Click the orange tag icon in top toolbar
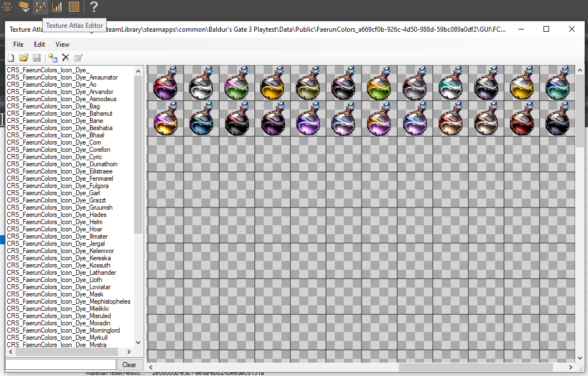 tap(23, 7)
